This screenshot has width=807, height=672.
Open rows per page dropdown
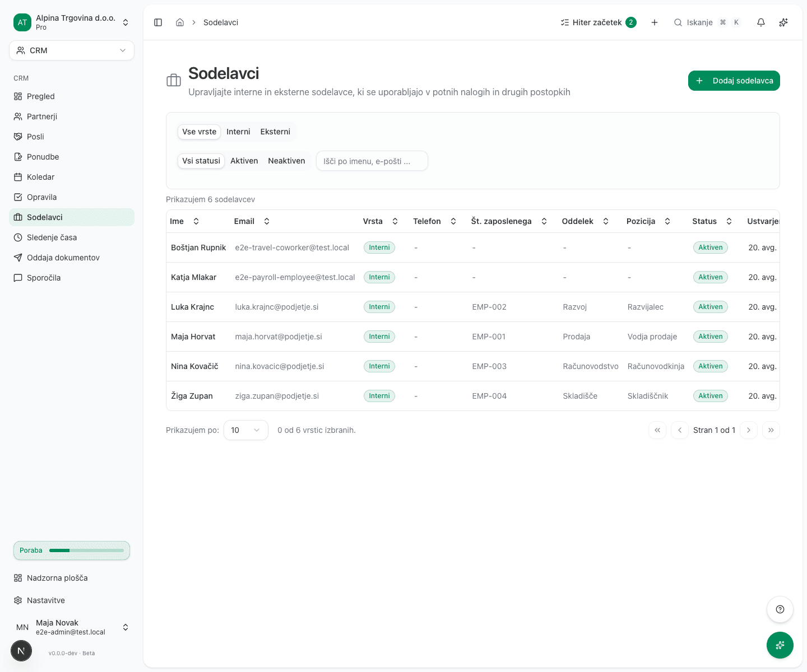pos(246,430)
